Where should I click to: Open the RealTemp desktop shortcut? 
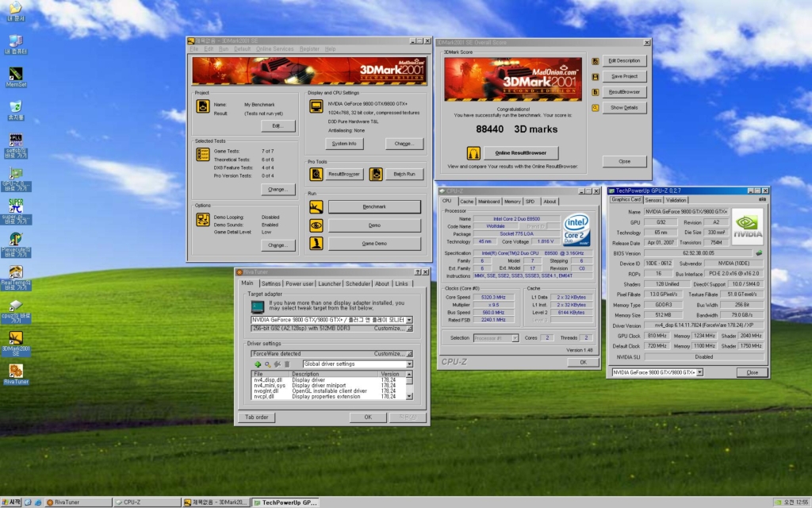click(16, 278)
